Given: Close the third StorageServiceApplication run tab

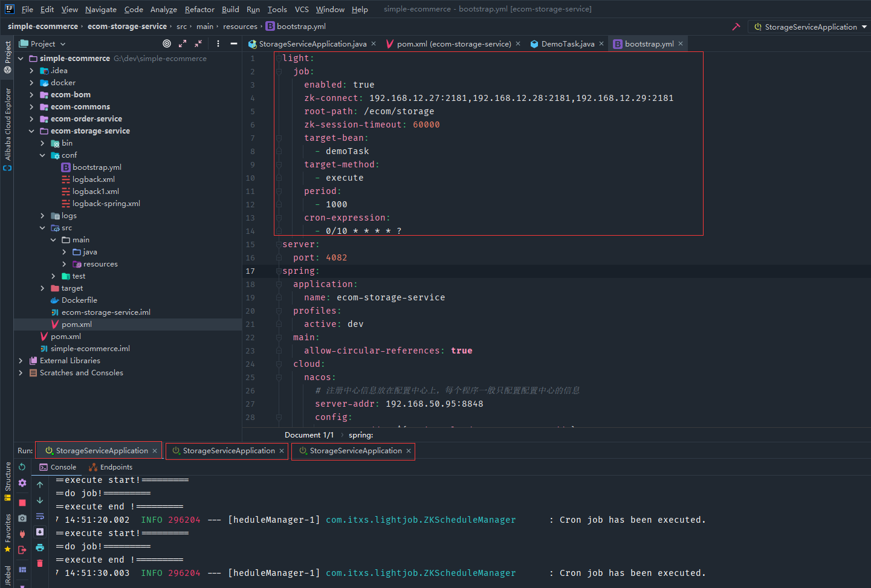Looking at the screenshot, I should [409, 451].
